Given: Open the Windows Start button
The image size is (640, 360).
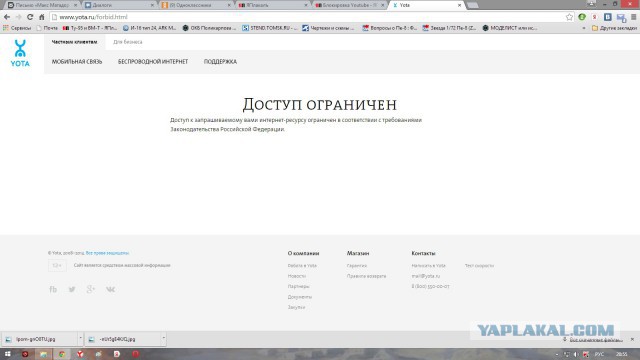Looking at the screenshot, I should (x=7, y=354).
